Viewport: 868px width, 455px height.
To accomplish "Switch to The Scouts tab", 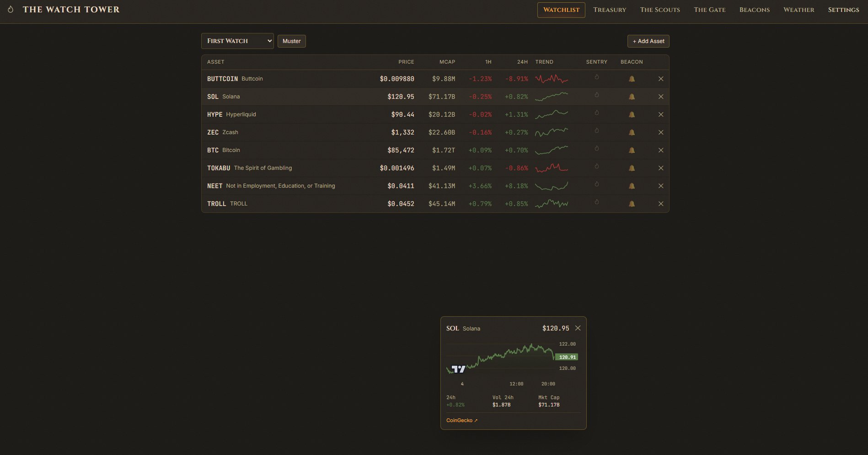I will 660,10.
